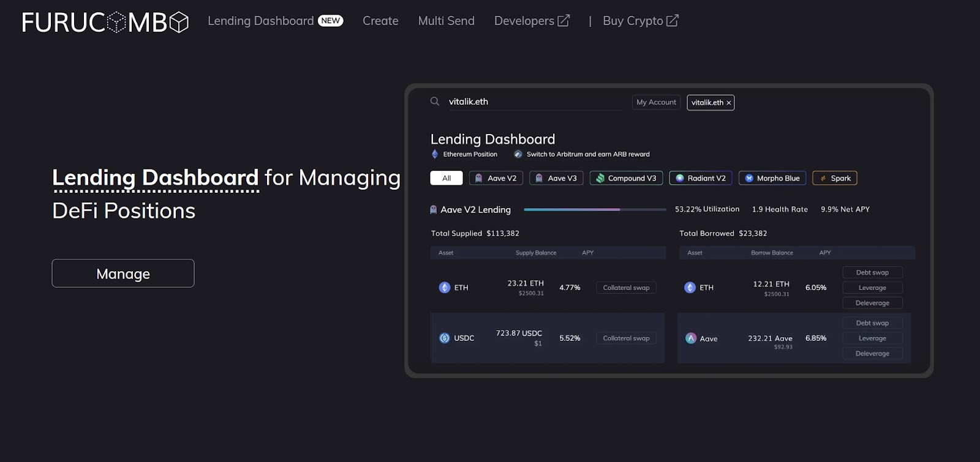Click the '23.21 ETH' supply balance
The image size is (980, 462).
tap(526, 283)
